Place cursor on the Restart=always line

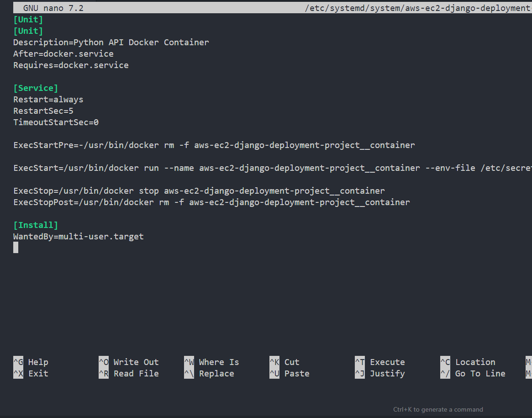click(x=48, y=99)
